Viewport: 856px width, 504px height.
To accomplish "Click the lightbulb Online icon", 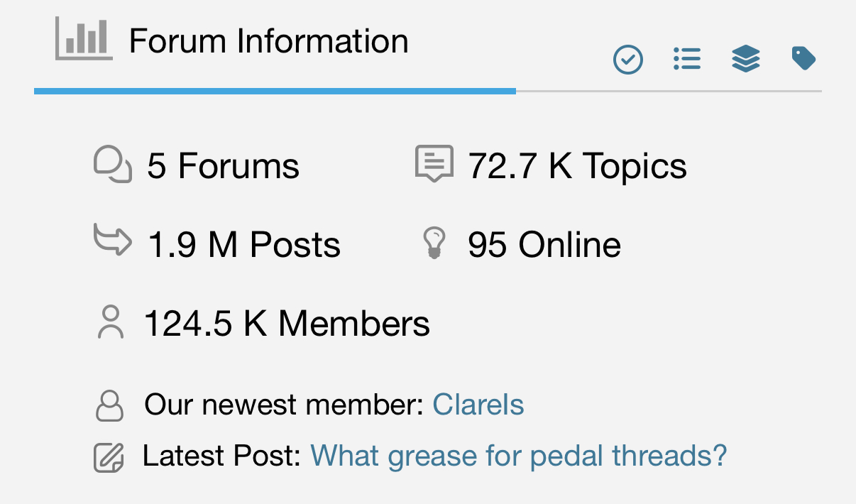I will coord(434,243).
